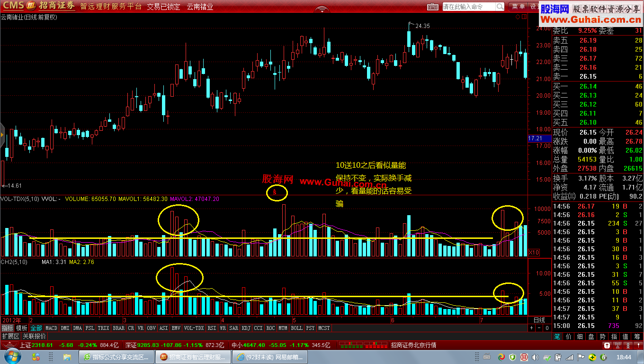Viewport: 644px width, 364px height.
Task: Click the status bar signal tower icon
Action: click(x=617, y=346)
